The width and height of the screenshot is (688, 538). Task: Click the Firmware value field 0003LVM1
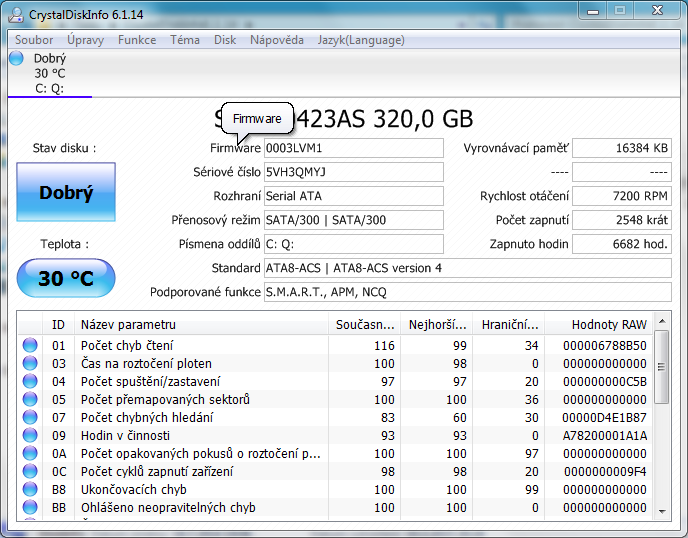[x=353, y=148]
